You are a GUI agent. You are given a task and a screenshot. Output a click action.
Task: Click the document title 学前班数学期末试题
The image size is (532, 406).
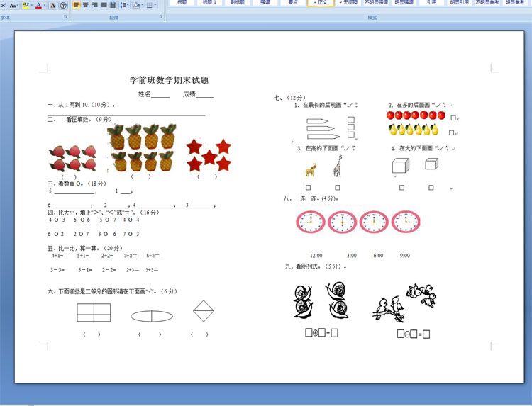[x=169, y=80]
